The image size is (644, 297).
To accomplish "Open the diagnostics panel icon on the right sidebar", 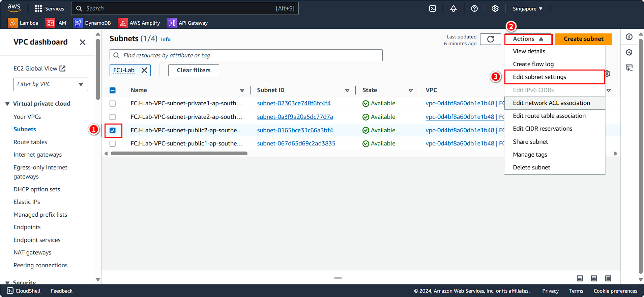I will pyautogui.click(x=629, y=68).
